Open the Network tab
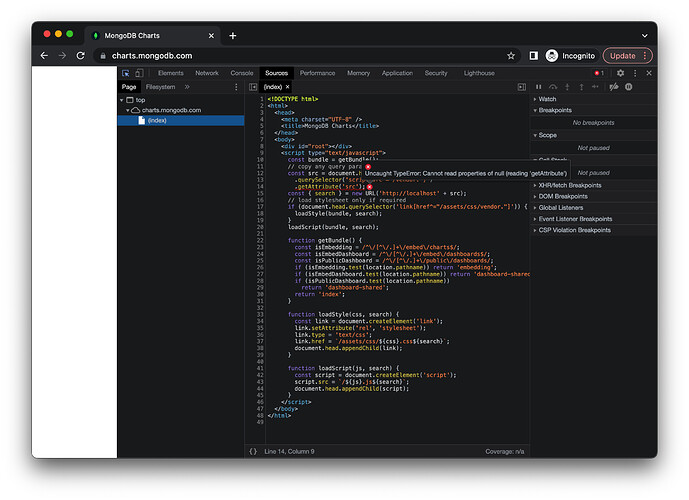 click(x=207, y=73)
